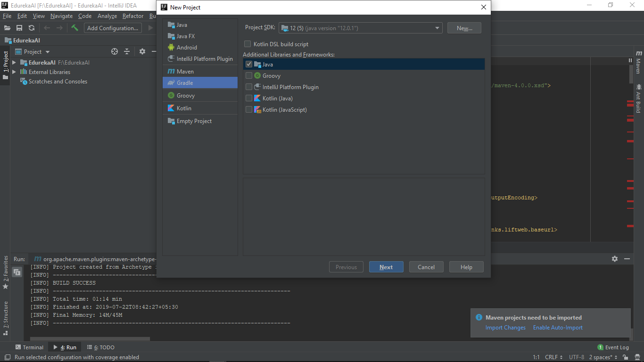
Task: Choose the Android project type
Action: [x=200, y=48]
